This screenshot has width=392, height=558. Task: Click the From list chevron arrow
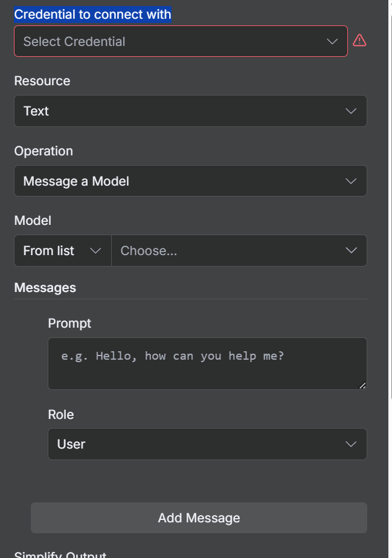point(95,251)
